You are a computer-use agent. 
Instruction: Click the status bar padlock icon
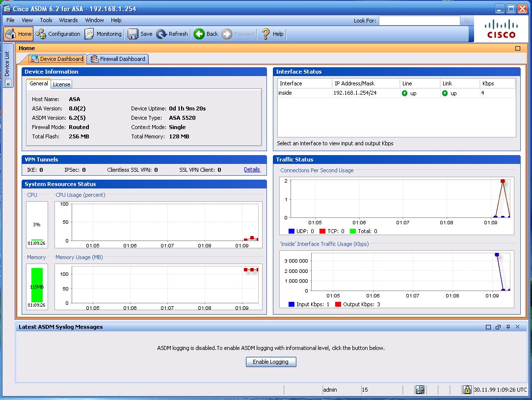[467, 390]
